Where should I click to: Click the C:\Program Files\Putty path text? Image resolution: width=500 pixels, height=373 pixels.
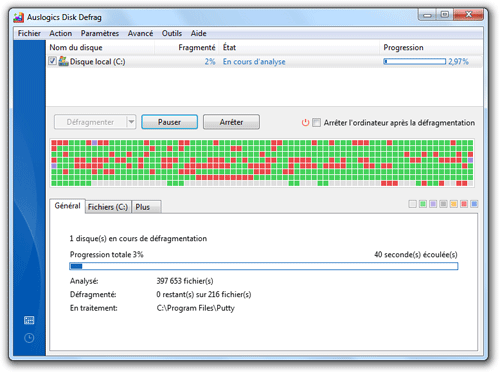point(196,308)
